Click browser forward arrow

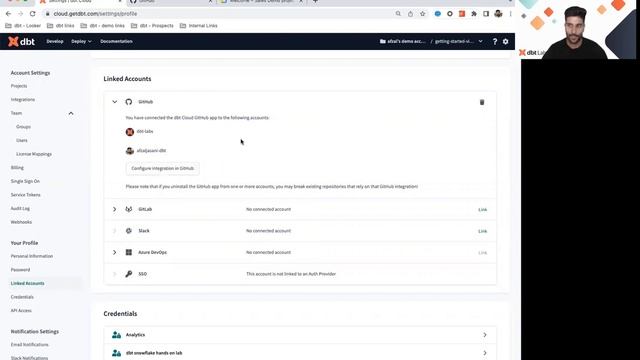[x=20, y=13]
